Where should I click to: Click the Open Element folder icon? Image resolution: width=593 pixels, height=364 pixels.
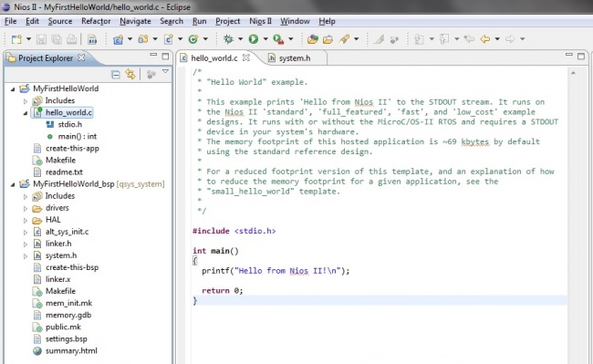(x=313, y=39)
